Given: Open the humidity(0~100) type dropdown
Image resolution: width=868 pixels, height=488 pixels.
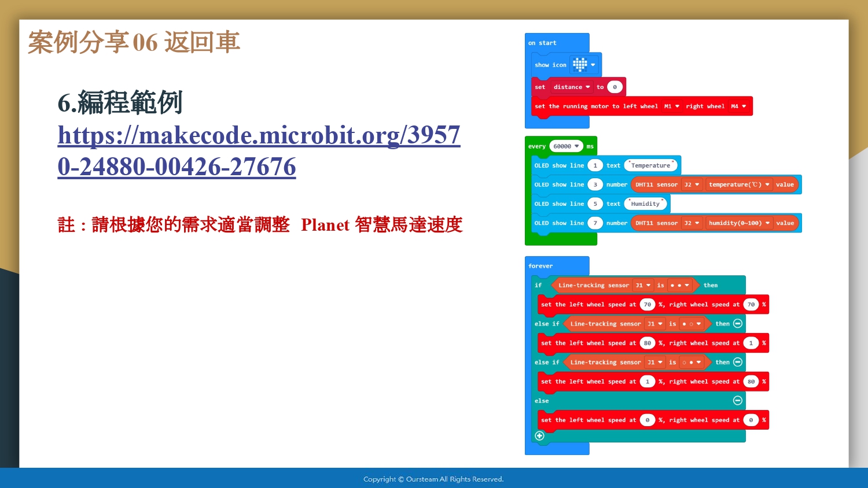Looking at the screenshot, I should 739,223.
